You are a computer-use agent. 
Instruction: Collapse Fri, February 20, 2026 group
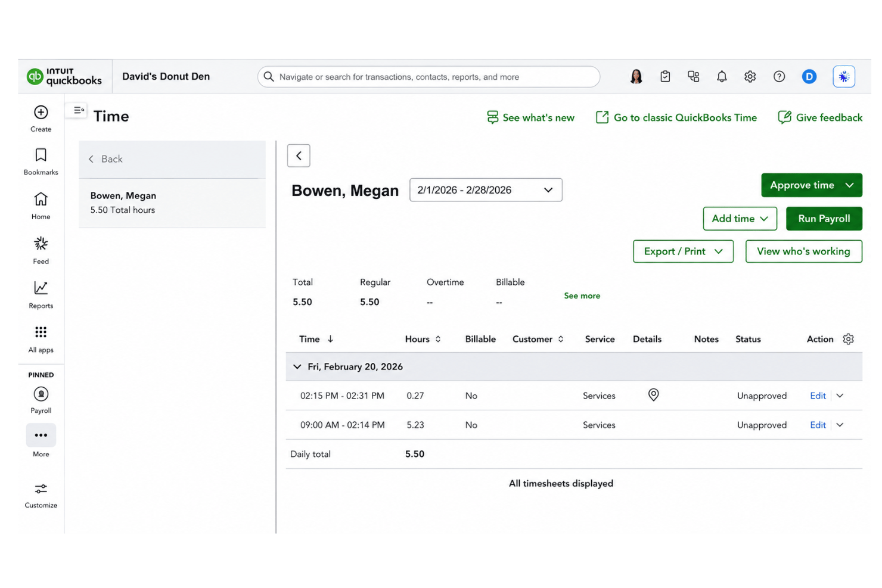pos(297,367)
